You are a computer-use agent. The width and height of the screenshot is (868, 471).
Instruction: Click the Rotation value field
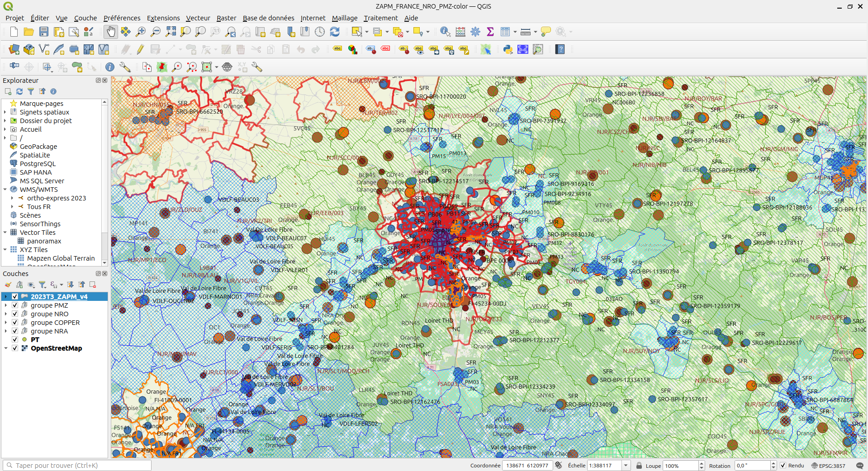(753, 466)
